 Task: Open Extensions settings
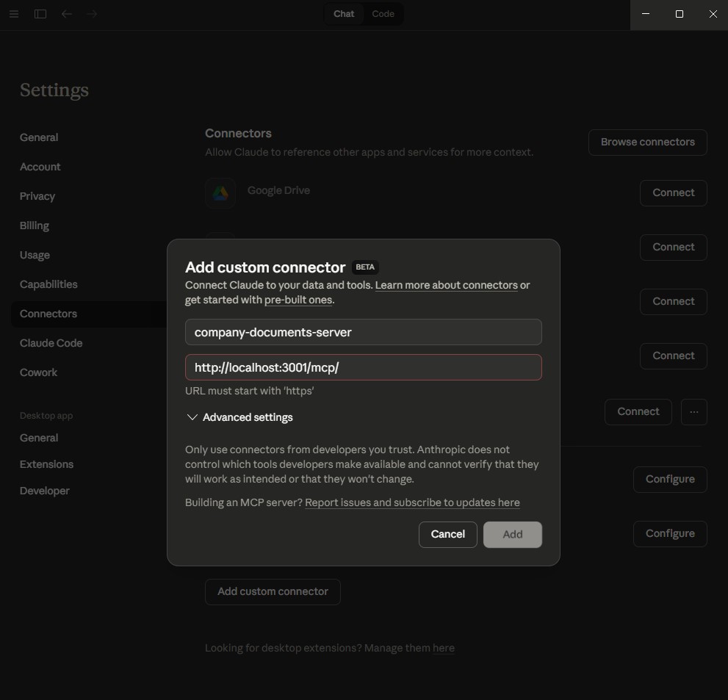coord(46,464)
